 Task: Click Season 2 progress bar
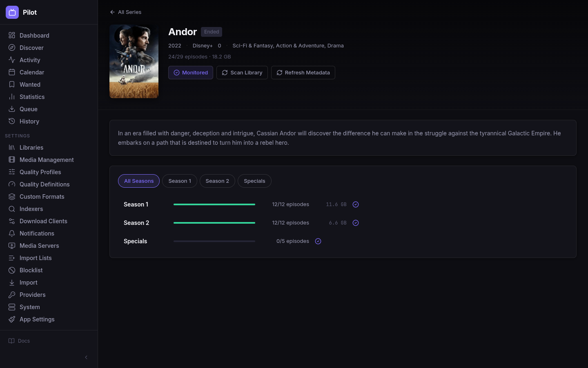point(214,223)
